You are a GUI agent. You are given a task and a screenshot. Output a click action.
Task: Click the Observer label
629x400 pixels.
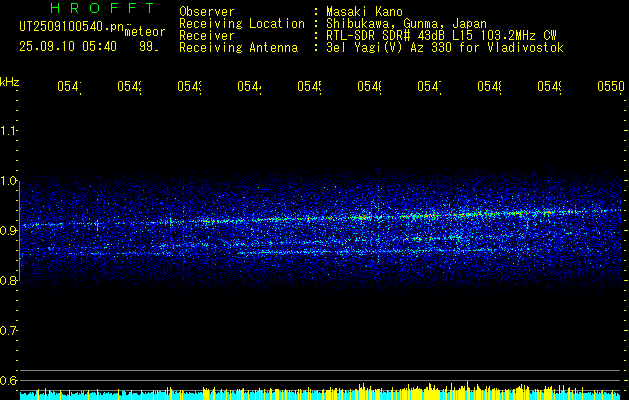coord(207,12)
